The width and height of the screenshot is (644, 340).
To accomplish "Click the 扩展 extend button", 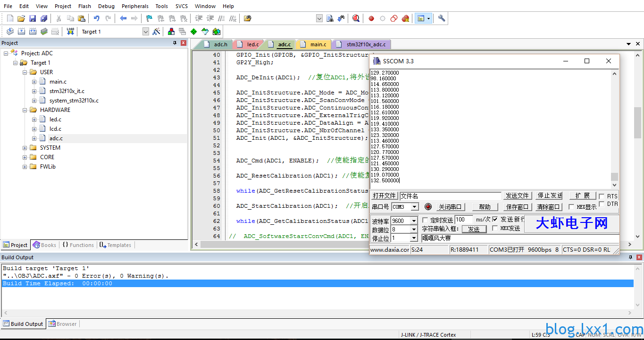I will pos(583,195).
